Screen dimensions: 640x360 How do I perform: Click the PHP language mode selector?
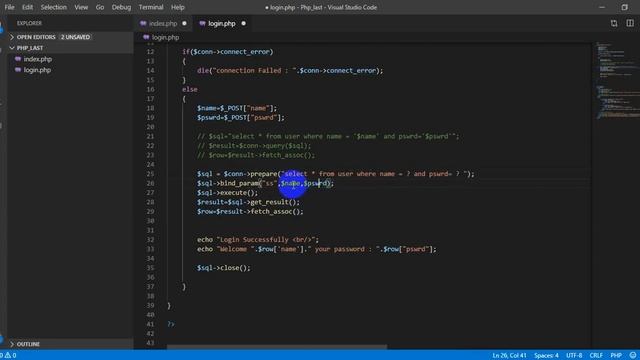[616, 356]
